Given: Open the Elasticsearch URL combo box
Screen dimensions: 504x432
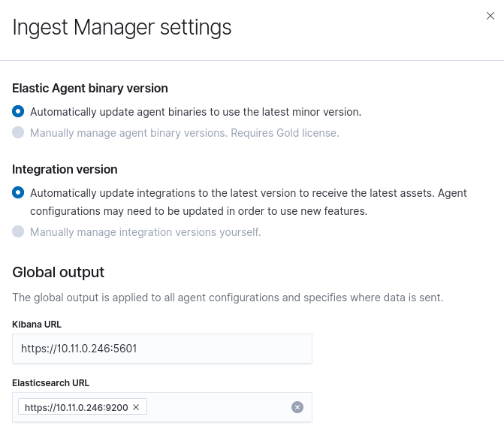Looking at the screenshot, I should coord(218,407).
